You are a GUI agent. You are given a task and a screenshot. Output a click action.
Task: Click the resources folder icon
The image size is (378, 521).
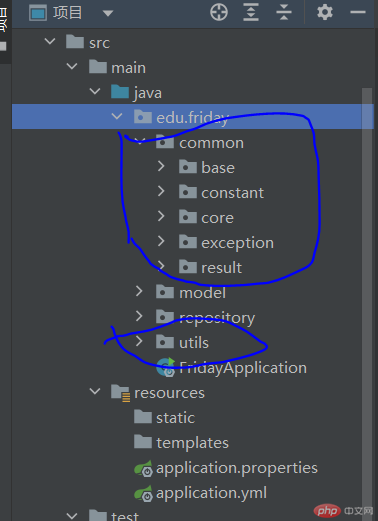(120, 393)
